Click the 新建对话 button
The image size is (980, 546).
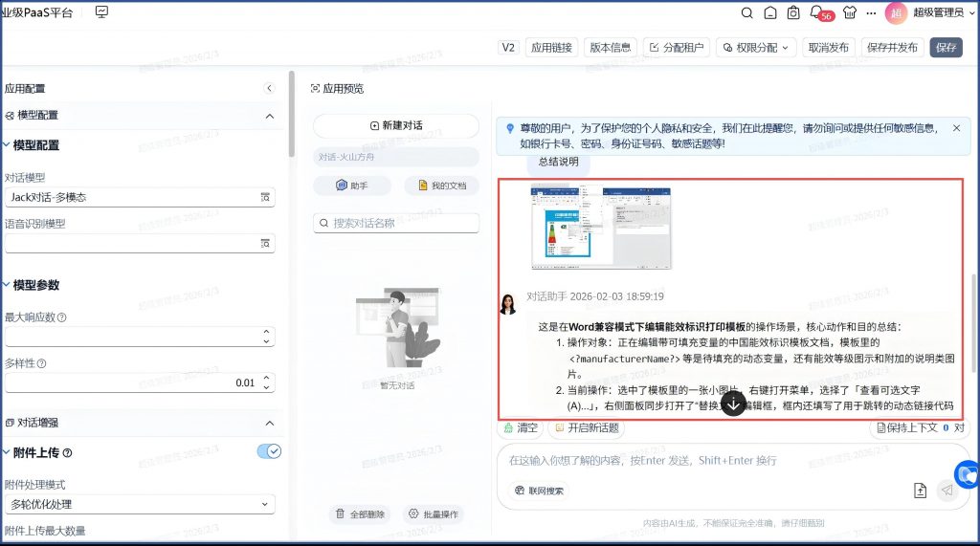(x=395, y=125)
